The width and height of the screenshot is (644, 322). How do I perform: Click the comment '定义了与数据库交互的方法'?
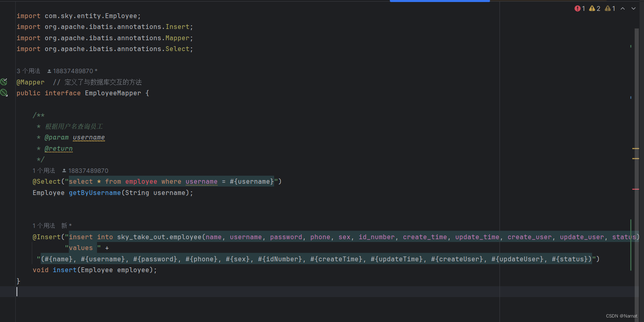point(103,82)
